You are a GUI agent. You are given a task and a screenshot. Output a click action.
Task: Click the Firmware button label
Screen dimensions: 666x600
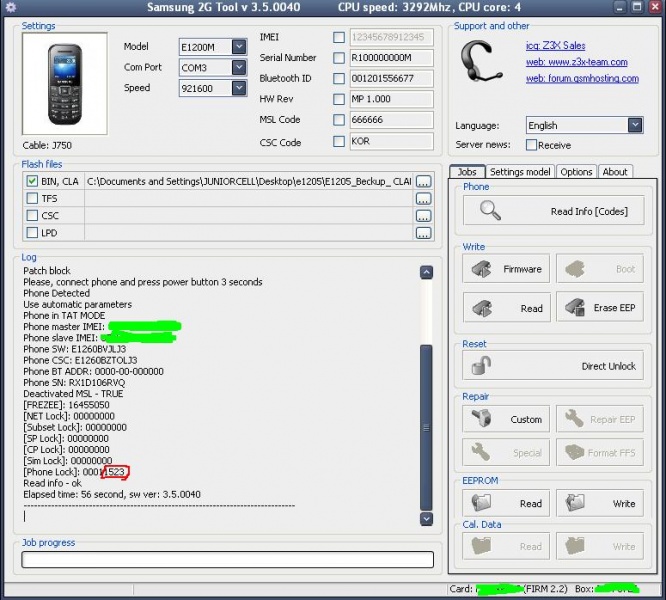(522, 269)
